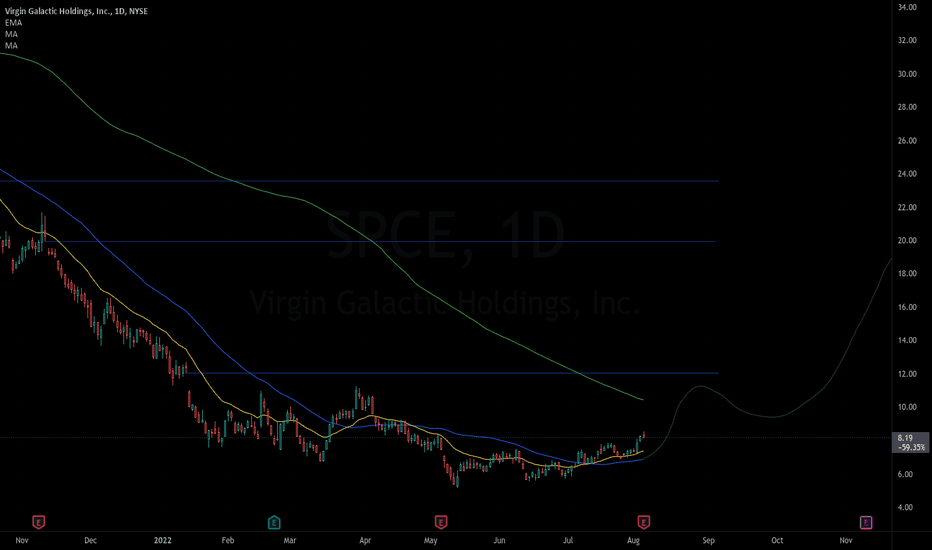Click the 4.00 price axis label

(905, 507)
